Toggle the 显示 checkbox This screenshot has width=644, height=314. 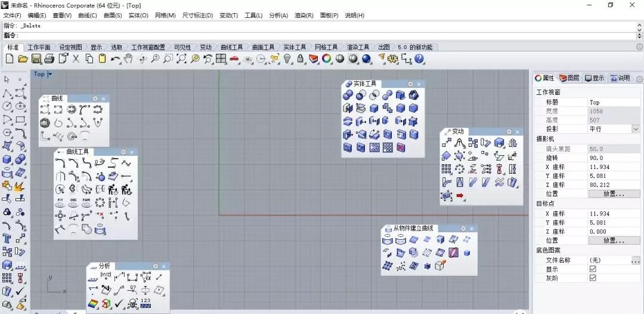(x=593, y=269)
